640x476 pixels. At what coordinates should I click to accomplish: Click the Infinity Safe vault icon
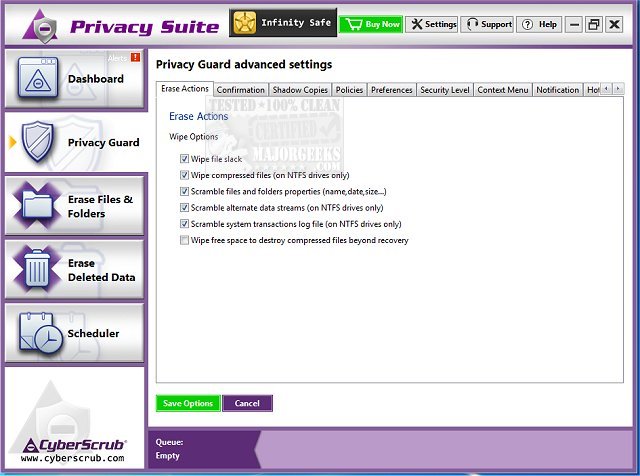245,22
